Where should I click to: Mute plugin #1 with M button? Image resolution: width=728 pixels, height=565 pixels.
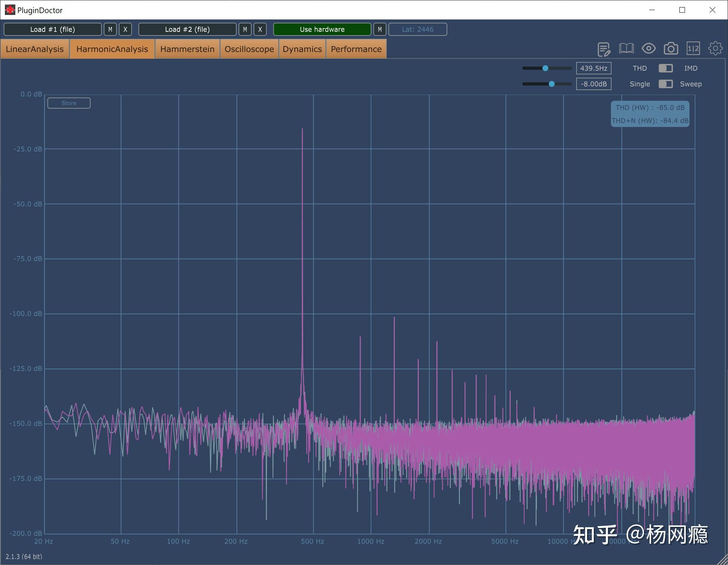pos(110,30)
